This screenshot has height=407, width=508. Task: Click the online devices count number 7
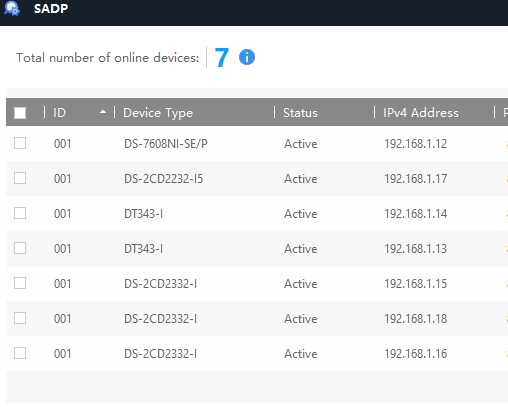tap(221, 57)
